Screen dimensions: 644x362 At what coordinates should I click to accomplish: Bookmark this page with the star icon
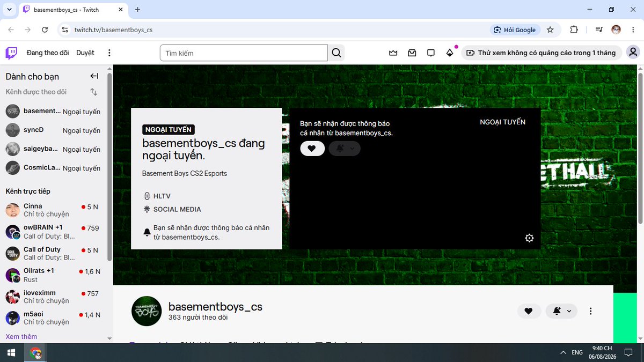(x=550, y=30)
